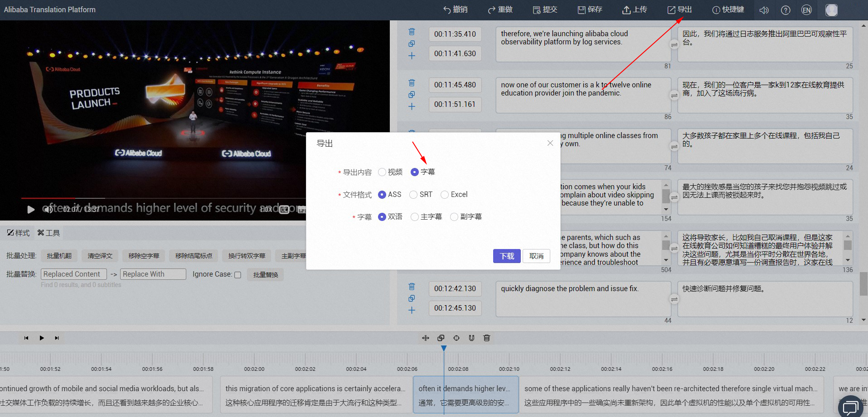Click the 移除结尾标点 button
The width and height of the screenshot is (868, 417).
(x=194, y=256)
